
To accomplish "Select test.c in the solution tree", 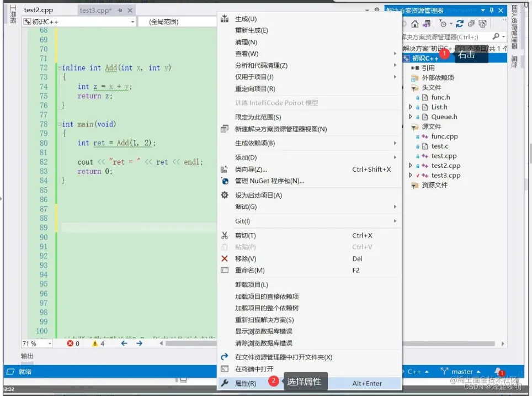I will pos(440,146).
